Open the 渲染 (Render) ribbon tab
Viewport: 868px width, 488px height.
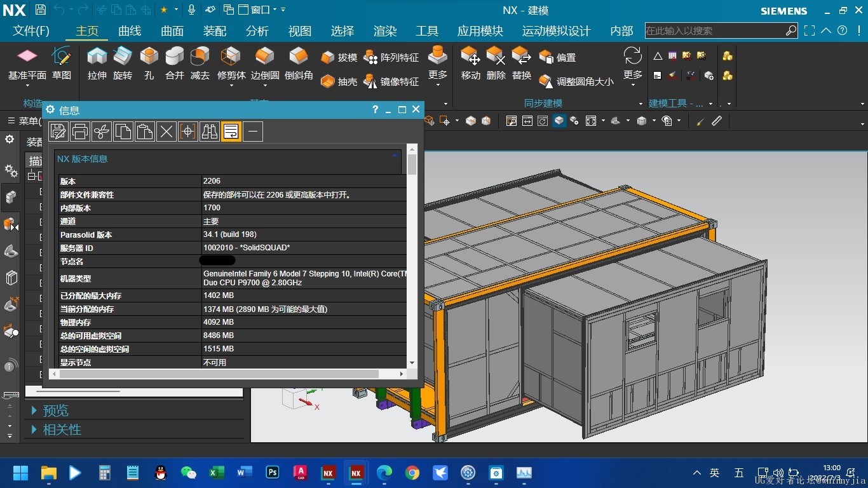pos(385,30)
